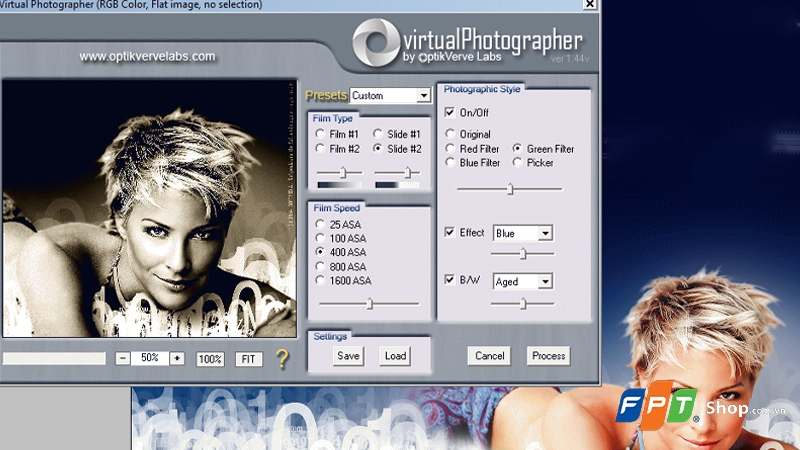Click the Film Speed slider handle
Screen dimensions: 800x450
[x=369, y=304]
